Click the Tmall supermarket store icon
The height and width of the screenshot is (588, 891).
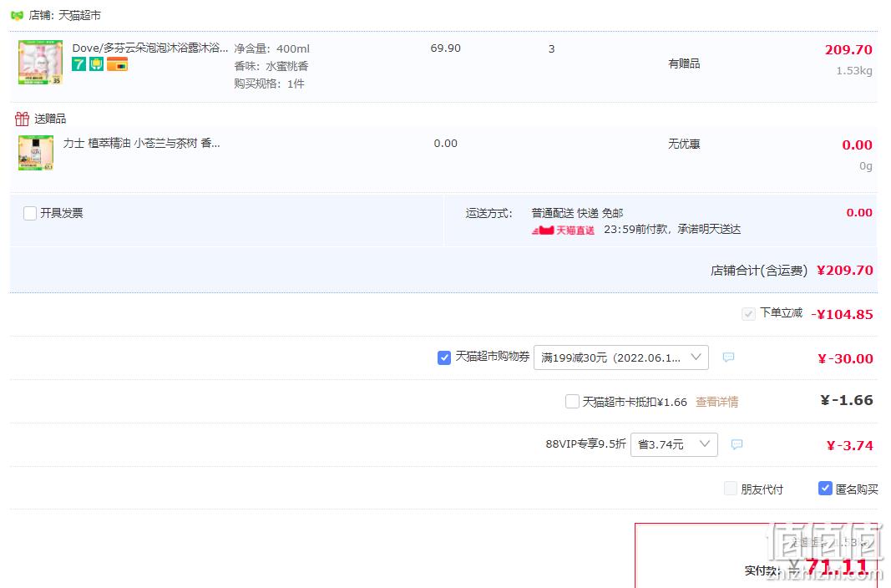(x=17, y=15)
